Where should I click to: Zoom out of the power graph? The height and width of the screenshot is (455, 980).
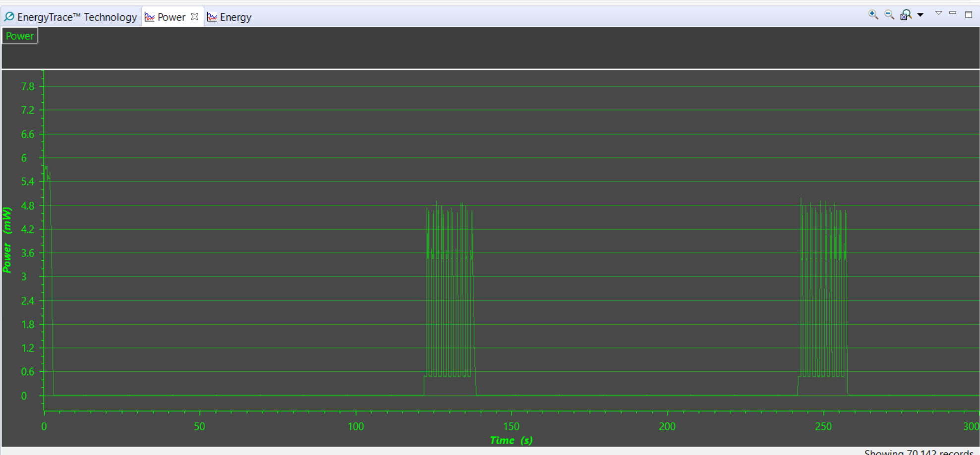(889, 15)
